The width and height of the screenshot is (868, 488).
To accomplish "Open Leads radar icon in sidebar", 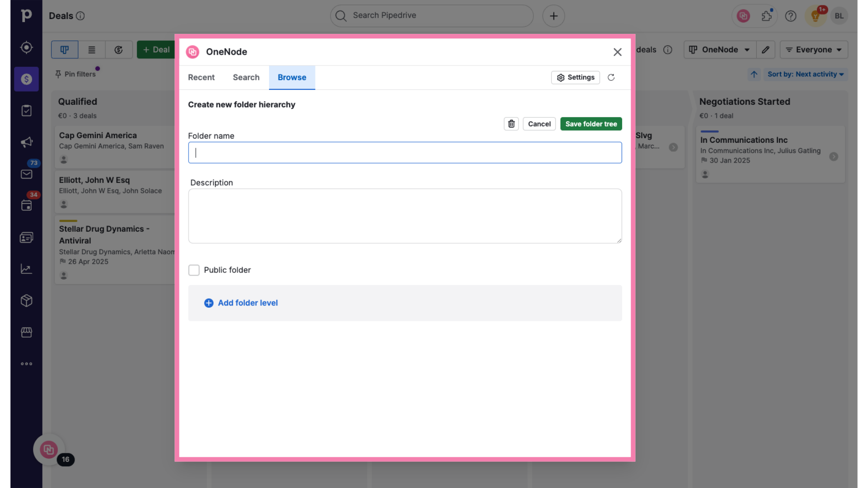I will pos(26,47).
